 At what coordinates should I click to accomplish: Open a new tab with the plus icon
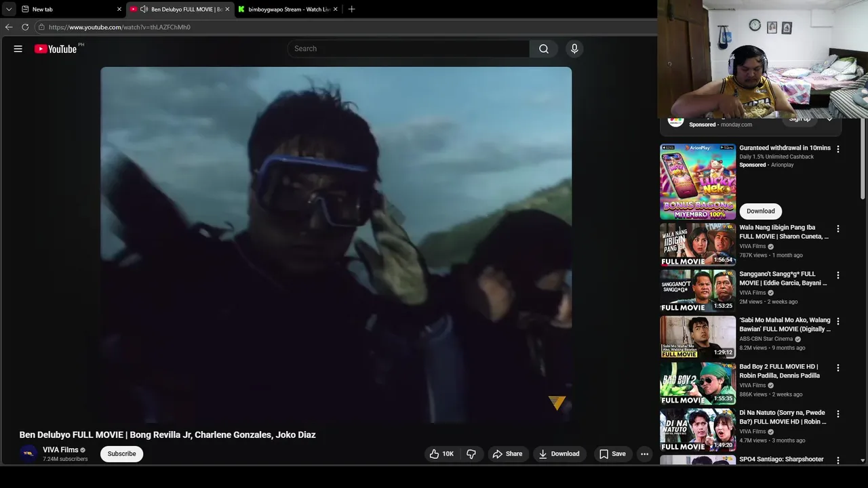pyautogui.click(x=351, y=9)
